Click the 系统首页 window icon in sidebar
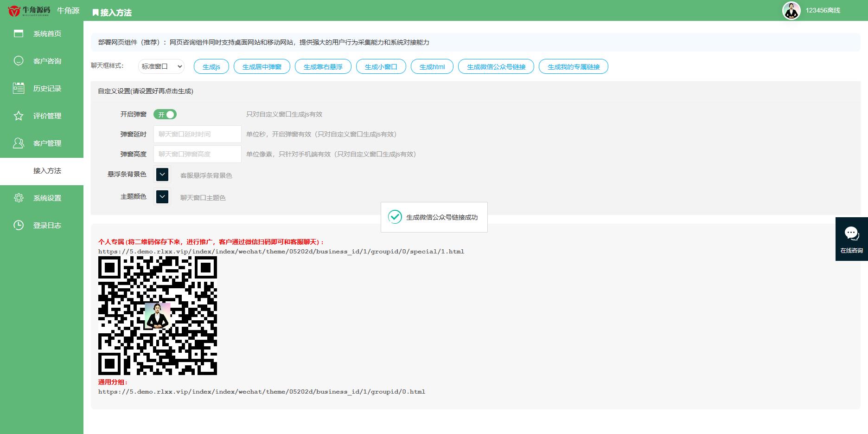 tap(19, 33)
